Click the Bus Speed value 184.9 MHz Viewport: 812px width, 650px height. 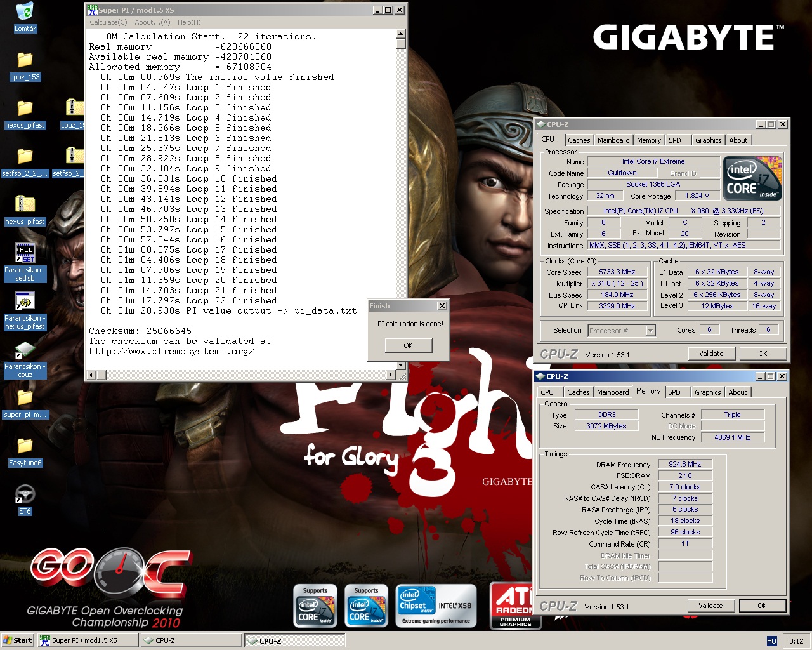(617, 295)
